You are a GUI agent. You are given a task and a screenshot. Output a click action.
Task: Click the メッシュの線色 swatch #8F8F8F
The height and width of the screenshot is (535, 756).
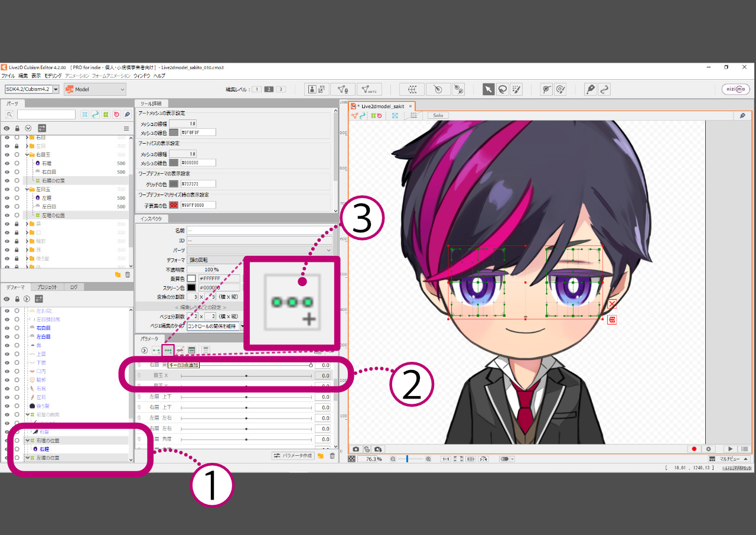tap(174, 132)
